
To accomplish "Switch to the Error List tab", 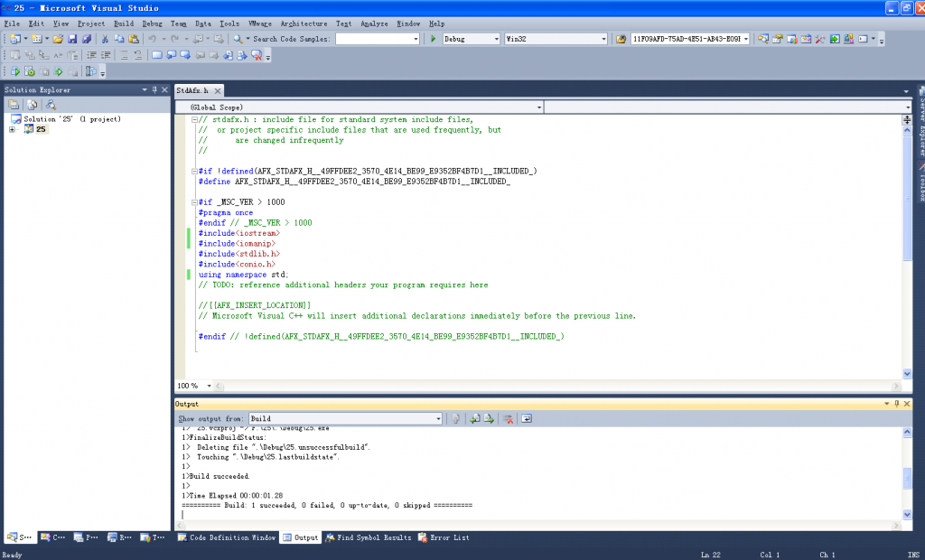I will click(445, 537).
